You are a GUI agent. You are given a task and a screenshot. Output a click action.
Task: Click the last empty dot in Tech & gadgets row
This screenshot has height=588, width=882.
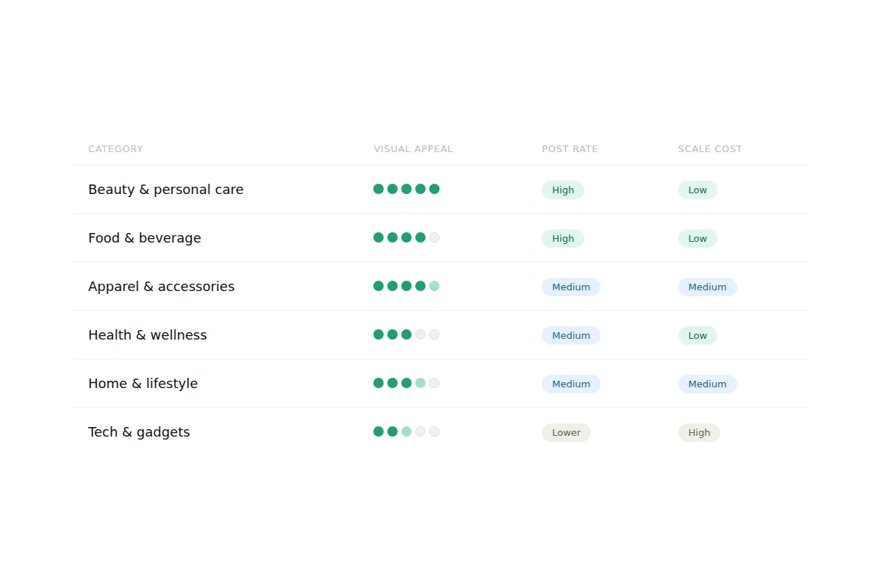point(434,431)
